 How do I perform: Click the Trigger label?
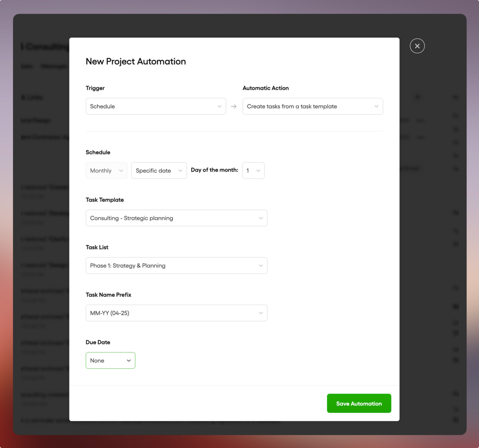(x=95, y=88)
